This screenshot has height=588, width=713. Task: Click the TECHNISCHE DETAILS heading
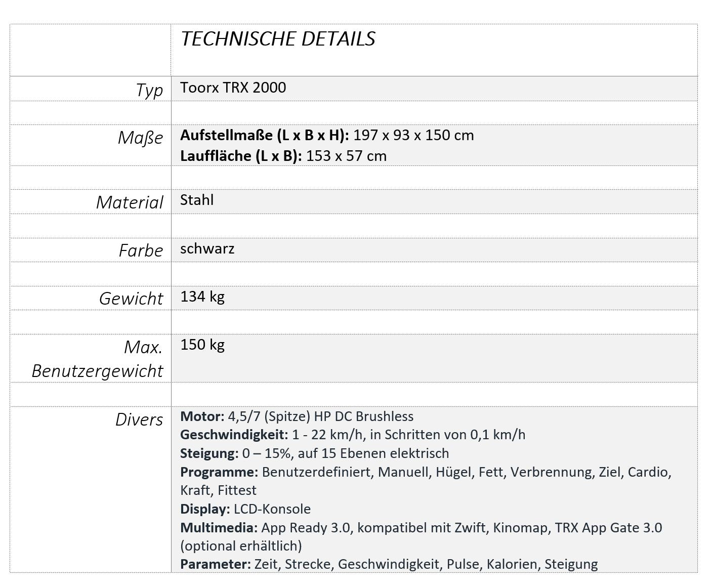click(x=278, y=39)
